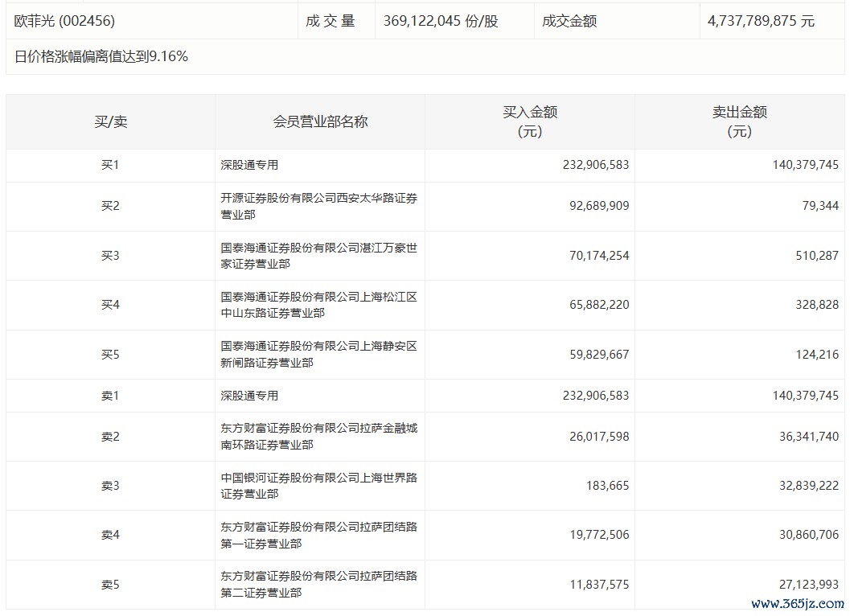This screenshot has height=616, width=850.
Task: Select the 买2 row label
Action: point(110,206)
